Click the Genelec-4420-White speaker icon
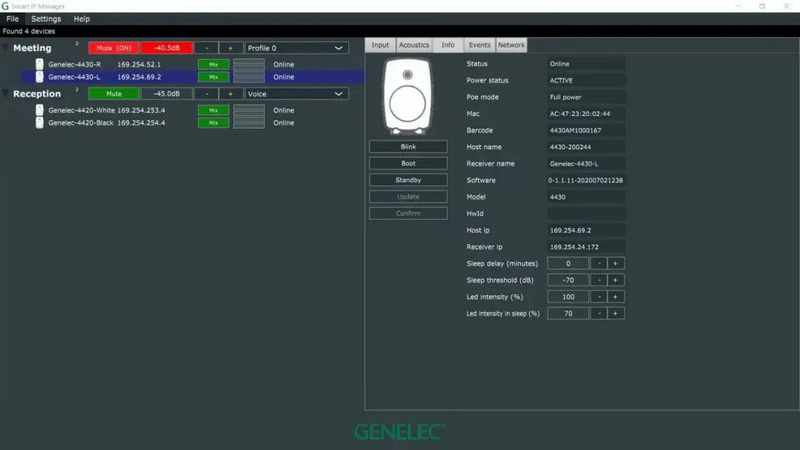Screen dimensions: 800x450 39,110
